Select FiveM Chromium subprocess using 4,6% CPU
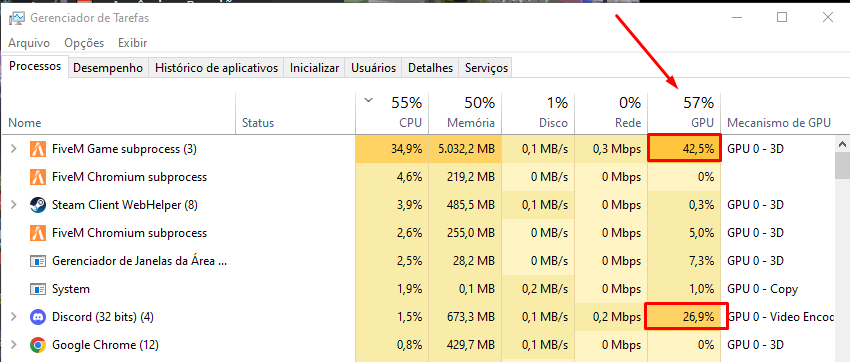The width and height of the screenshot is (850, 362). tap(416, 177)
